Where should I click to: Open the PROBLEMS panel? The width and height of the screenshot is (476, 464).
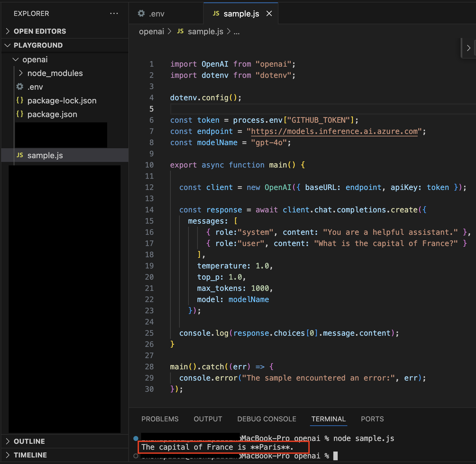tap(160, 419)
